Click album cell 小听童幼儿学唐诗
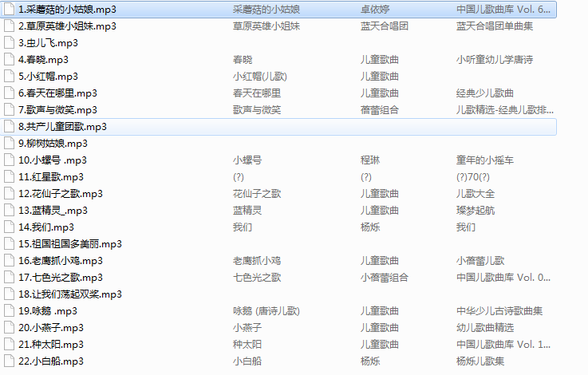 (x=495, y=60)
